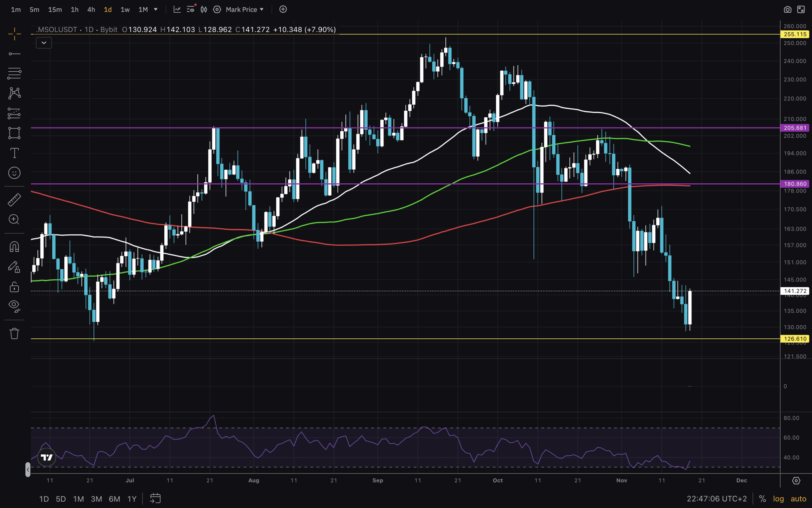This screenshot has height=508, width=812.
Task: Toggle magnet mode for drawings
Action: [x=14, y=247]
